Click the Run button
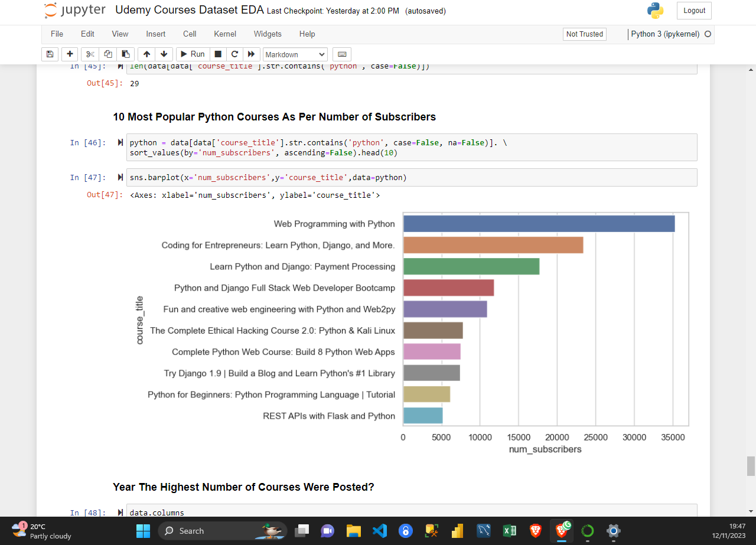This screenshot has height=545, width=756. 192,54
